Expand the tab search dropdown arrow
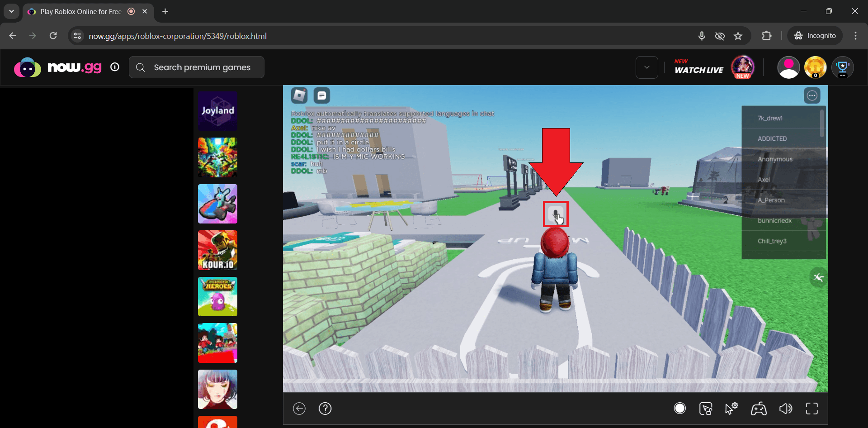The image size is (868, 428). coord(11,11)
